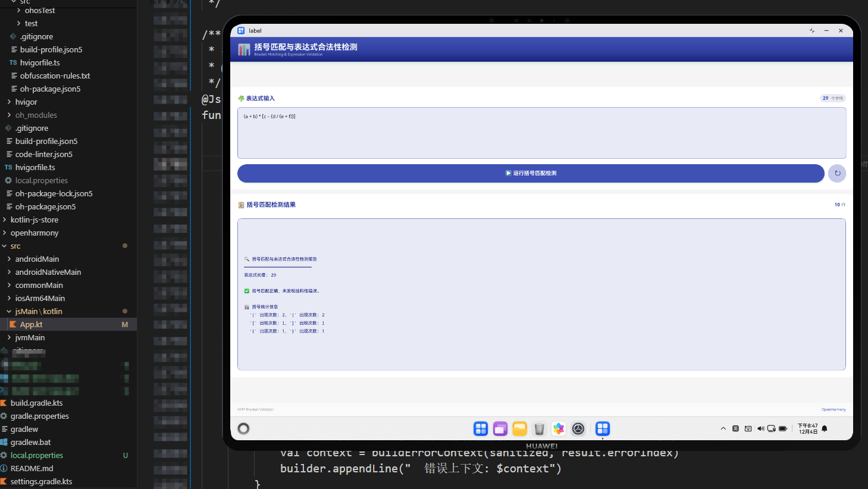Collapse the src folder with modified dot
The height and width of the screenshot is (489, 868).
pyautogui.click(x=15, y=246)
